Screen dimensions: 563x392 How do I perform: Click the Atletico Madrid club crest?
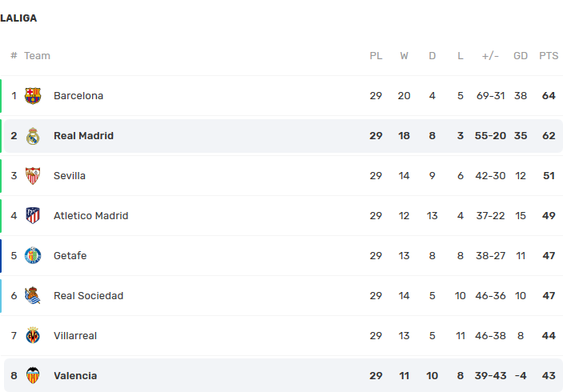[33, 216]
